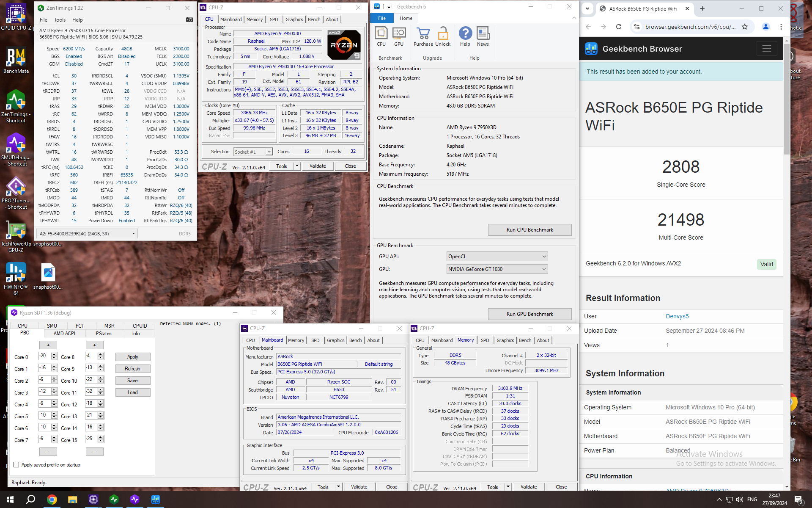The height and width of the screenshot is (508, 812).
Task: Increase Core 0 offset with spinner
Action: click(54, 354)
